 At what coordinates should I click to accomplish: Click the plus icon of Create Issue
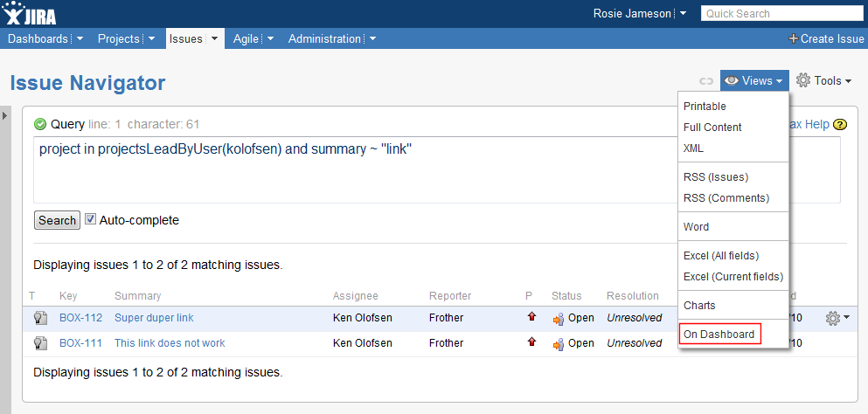click(x=794, y=38)
